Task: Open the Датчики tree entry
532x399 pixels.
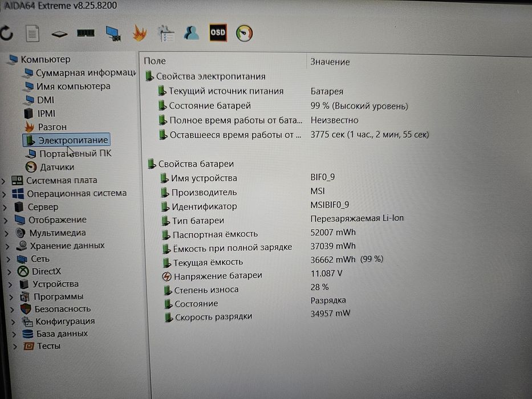Action: [x=57, y=167]
